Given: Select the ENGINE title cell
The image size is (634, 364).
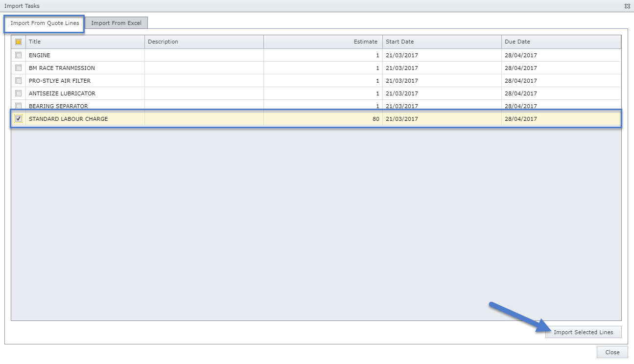Looking at the screenshot, I should (x=85, y=55).
